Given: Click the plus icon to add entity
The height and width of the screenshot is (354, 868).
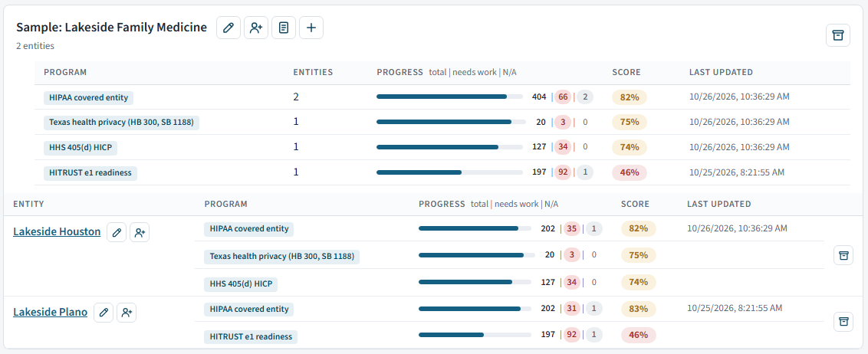Looking at the screenshot, I should 311,28.
